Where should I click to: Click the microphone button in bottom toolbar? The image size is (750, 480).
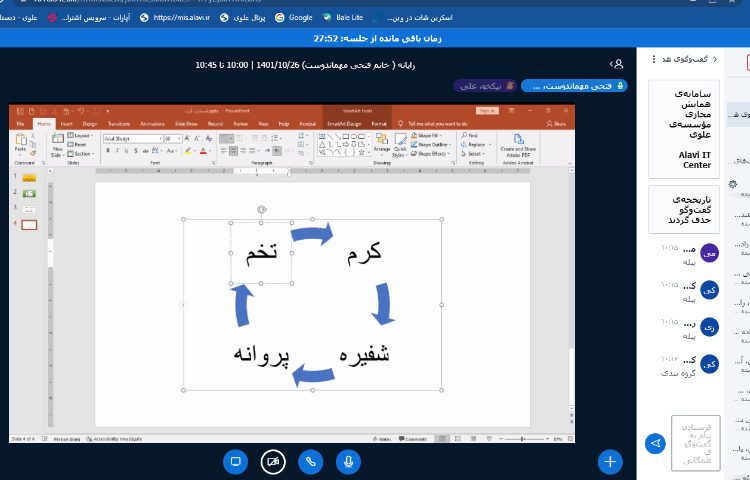coord(348,461)
